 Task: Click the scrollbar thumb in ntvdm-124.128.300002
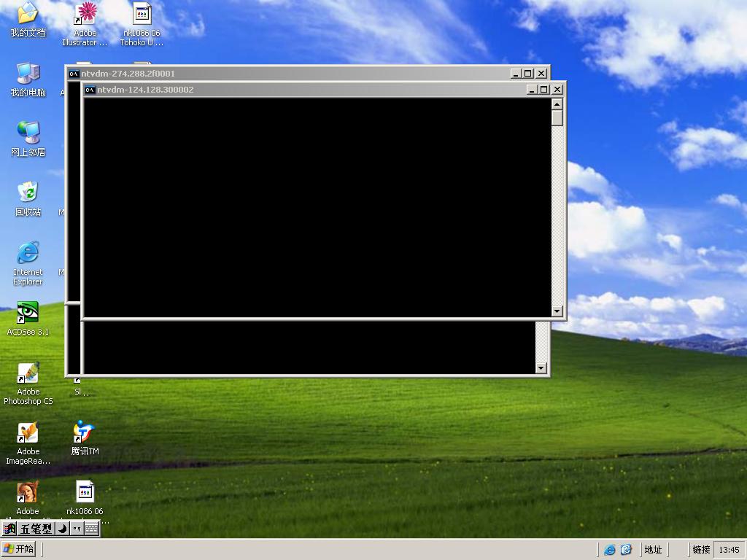point(557,117)
